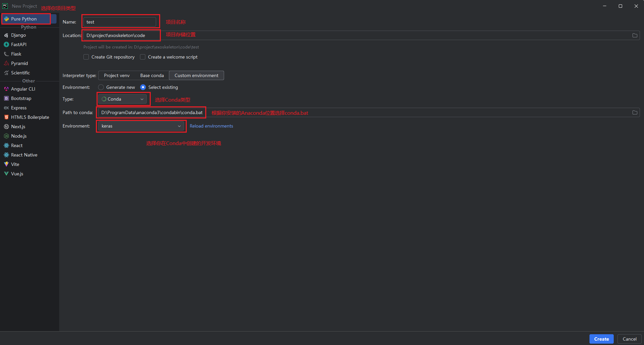Click the Angular CLI icon
This screenshot has height=345, width=644.
6,89
